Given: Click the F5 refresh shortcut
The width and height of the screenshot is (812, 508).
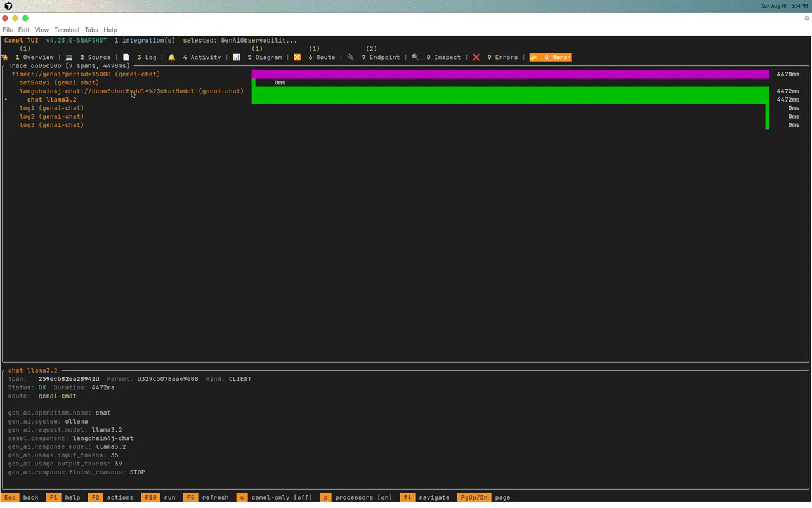Looking at the screenshot, I should 206,498.
